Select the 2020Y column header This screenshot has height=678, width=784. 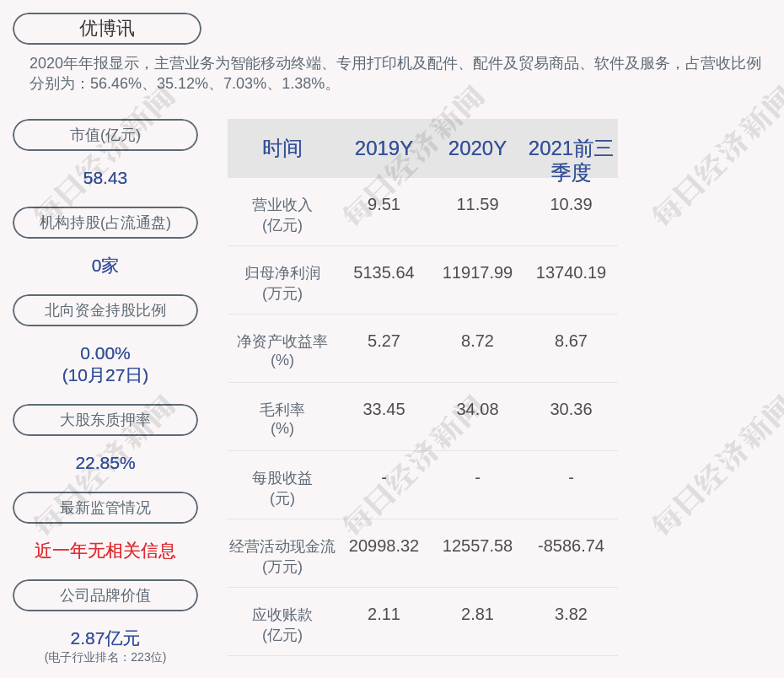477,148
